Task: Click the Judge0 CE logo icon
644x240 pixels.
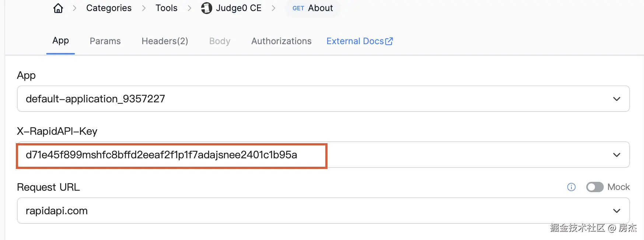Action: (206, 8)
